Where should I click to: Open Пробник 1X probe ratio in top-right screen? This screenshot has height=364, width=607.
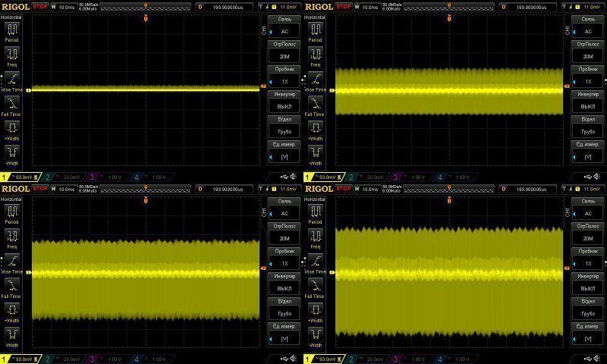pyautogui.click(x=588, y=77)
